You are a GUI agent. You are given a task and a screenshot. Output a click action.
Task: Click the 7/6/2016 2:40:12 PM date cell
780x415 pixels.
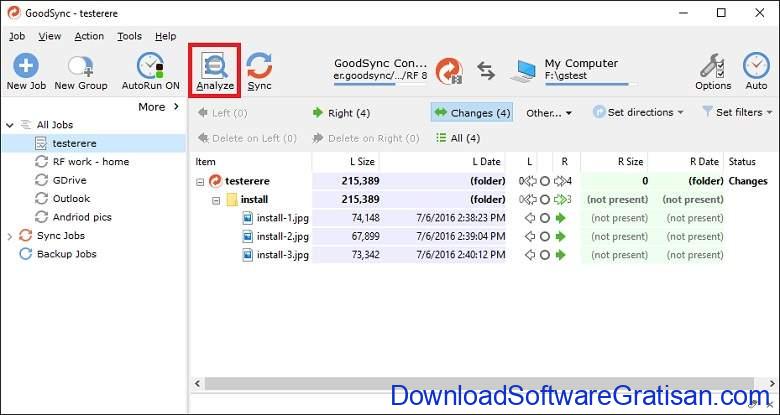pyautogui.click(x=461, y=255)
